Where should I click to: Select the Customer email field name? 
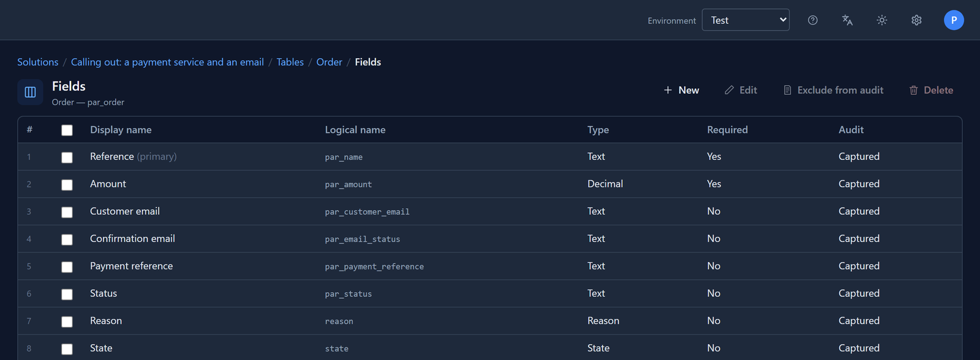coord(125,211)
